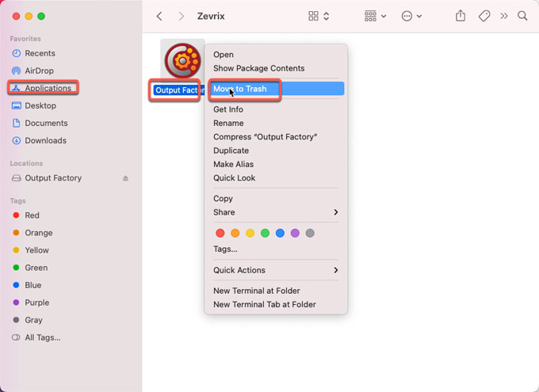
Task: Click the Finder back navigation arrow
Action: click(x=159, y=16)
